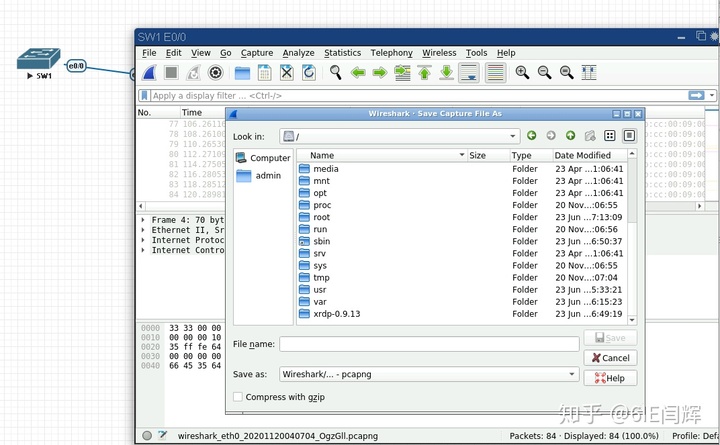Screen dimensions: 720x445
Task: Start capture with the shark fin icon
Action: point(149,73)
